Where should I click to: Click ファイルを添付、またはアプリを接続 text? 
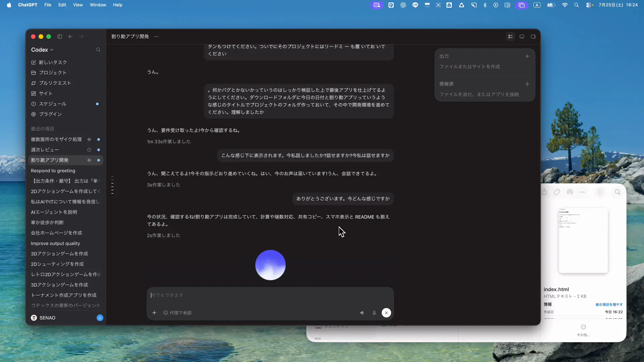click(x=479, y=95)
